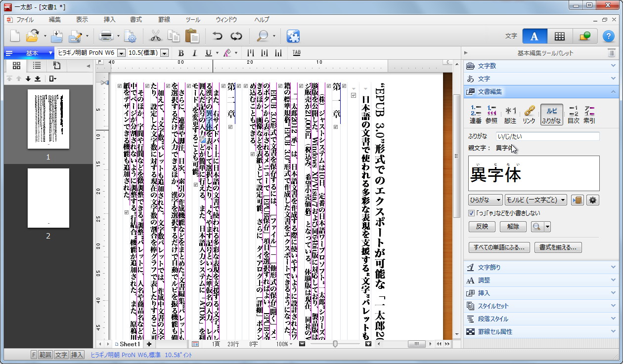
Task: Select the 参照 reference tool
Action: pyautogui.click(x=491, y=114)
